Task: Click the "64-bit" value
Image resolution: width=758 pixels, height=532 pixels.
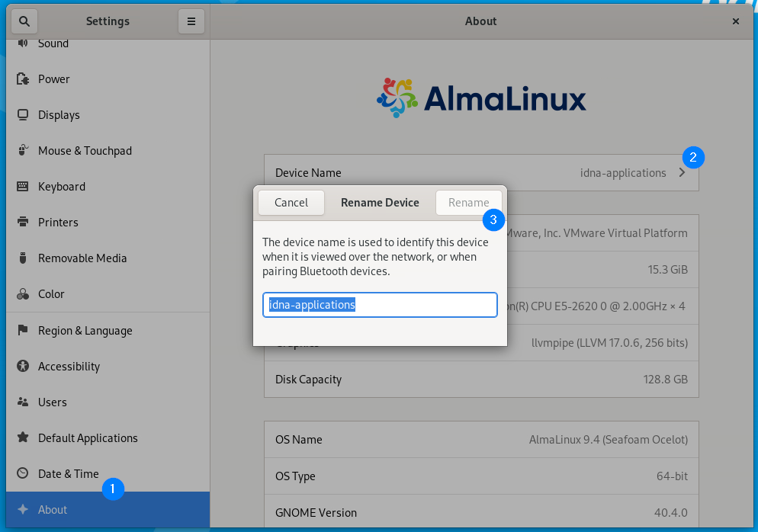Action: (672, 476)
